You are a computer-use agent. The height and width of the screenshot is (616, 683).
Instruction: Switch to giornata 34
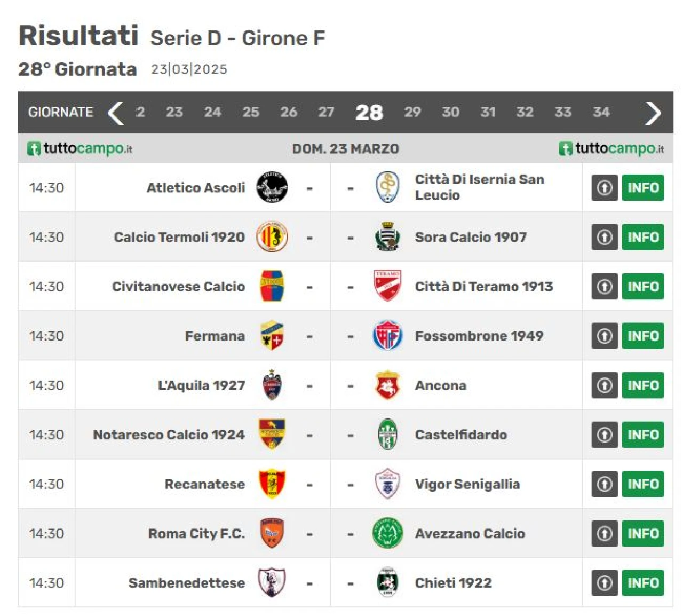click(x=601, y=112)
